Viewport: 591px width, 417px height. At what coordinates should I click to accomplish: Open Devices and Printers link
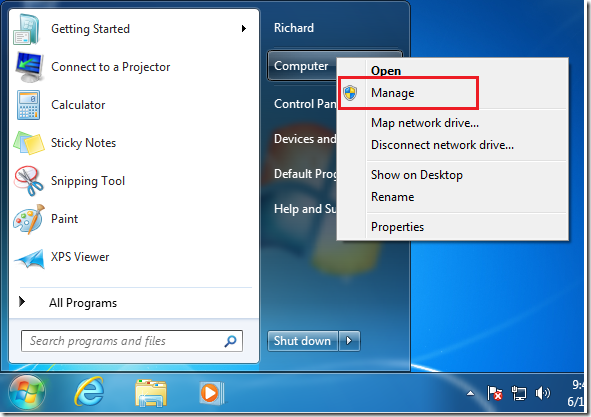305,139
